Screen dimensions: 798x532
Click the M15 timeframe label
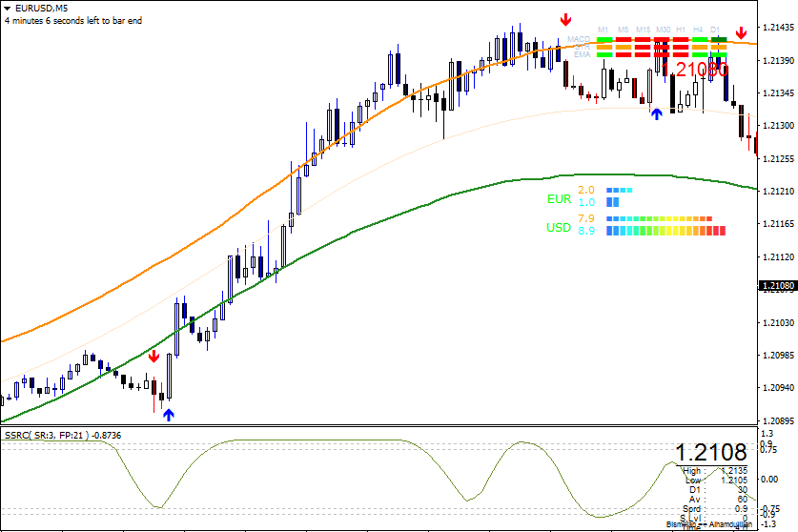pos(644,31)
